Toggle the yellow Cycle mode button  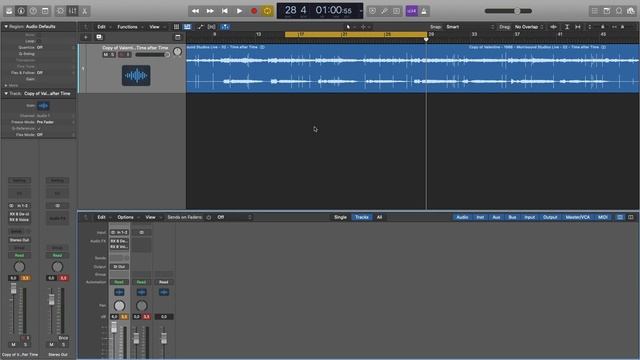click(x=267, y=11)
